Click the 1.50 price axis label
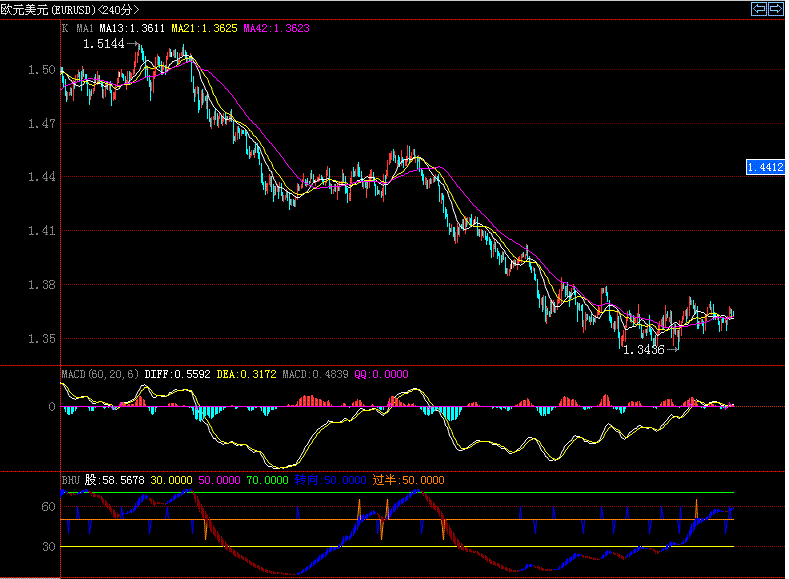 [42, 70]
